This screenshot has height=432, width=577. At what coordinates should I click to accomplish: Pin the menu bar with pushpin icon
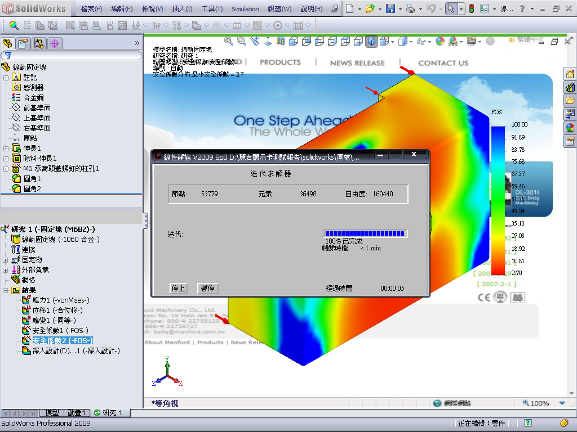(334, 8)
